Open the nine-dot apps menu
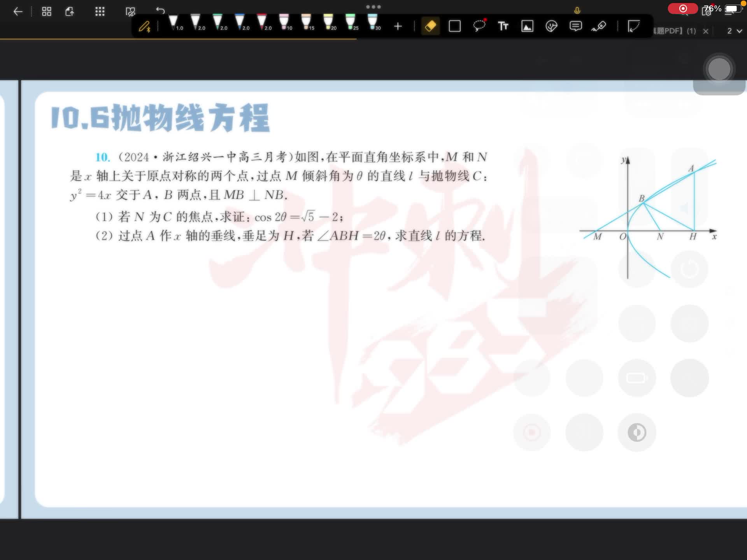 100,12
